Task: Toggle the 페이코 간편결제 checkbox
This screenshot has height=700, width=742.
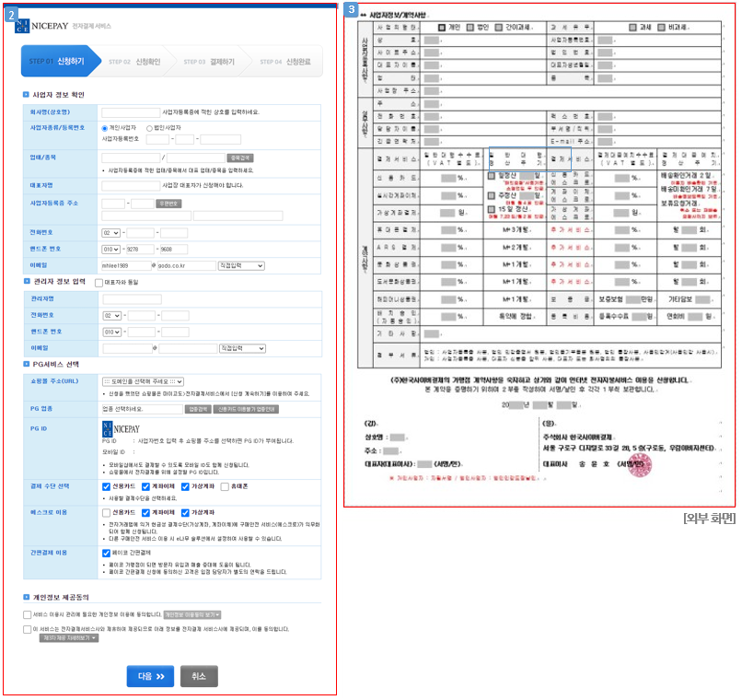Action: tap(107, 553)
